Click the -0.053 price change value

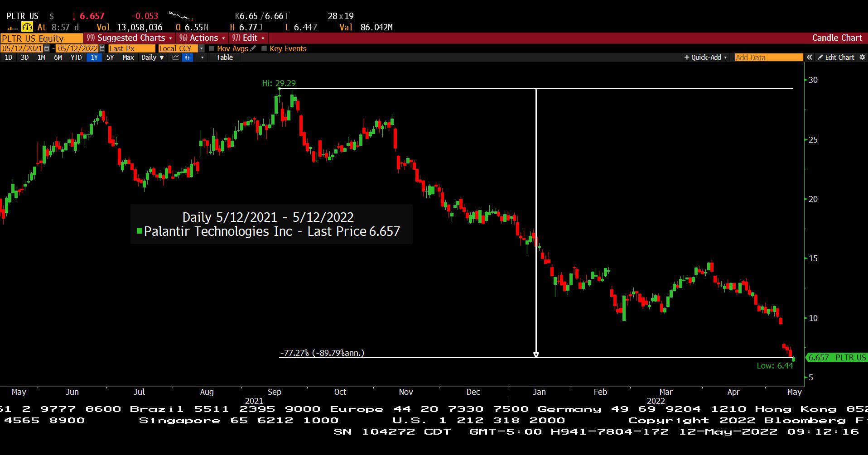pyautogui.click(x=145, y=16)
